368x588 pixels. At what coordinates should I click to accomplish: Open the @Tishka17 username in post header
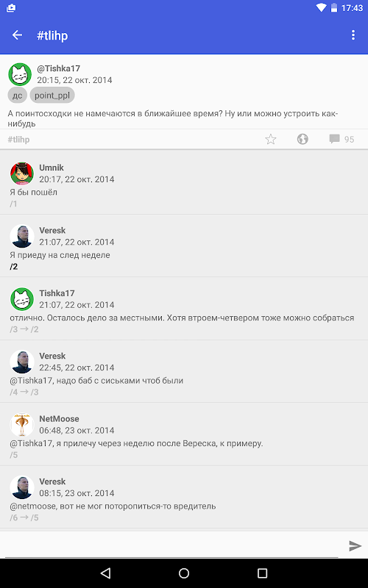(x=59, y=68)
